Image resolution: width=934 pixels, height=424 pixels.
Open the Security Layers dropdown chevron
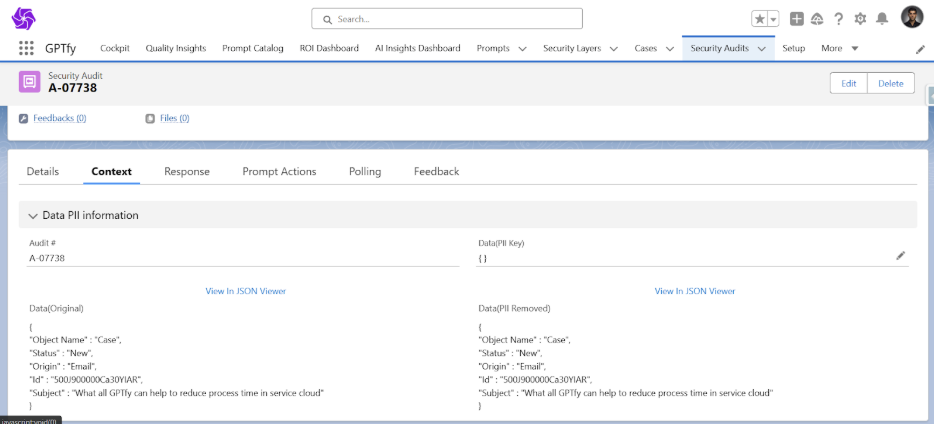tap(613, 49)
